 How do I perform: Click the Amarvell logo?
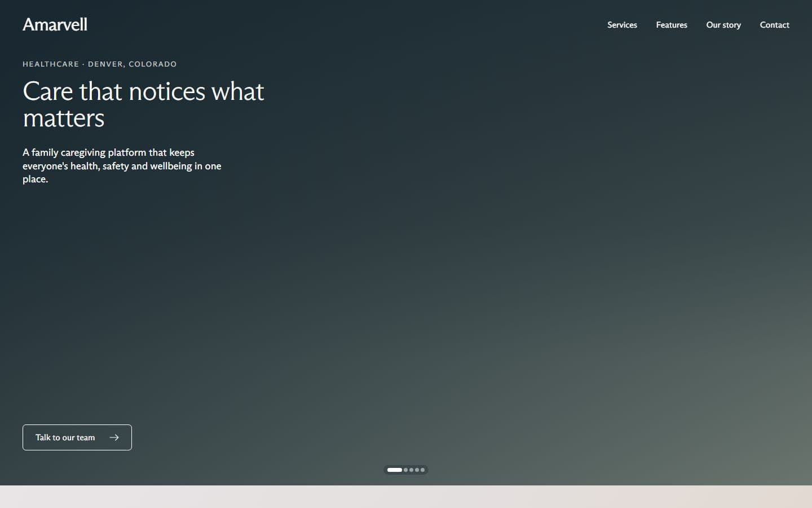(55, 24)
